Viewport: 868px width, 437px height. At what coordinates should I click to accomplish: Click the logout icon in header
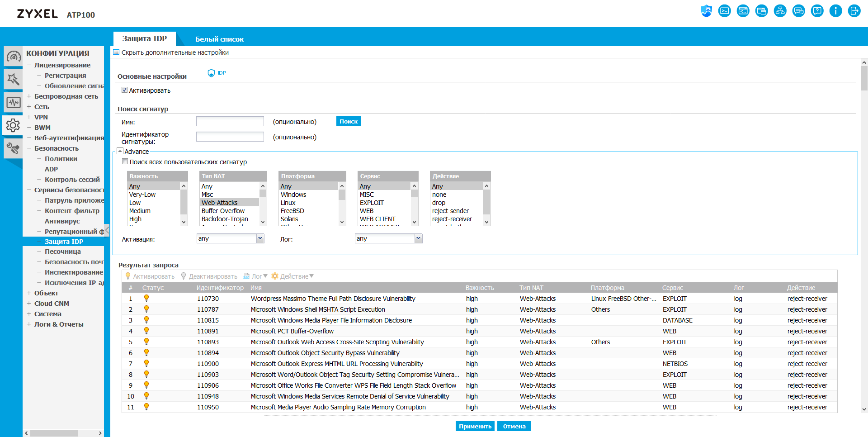[854, 11]
